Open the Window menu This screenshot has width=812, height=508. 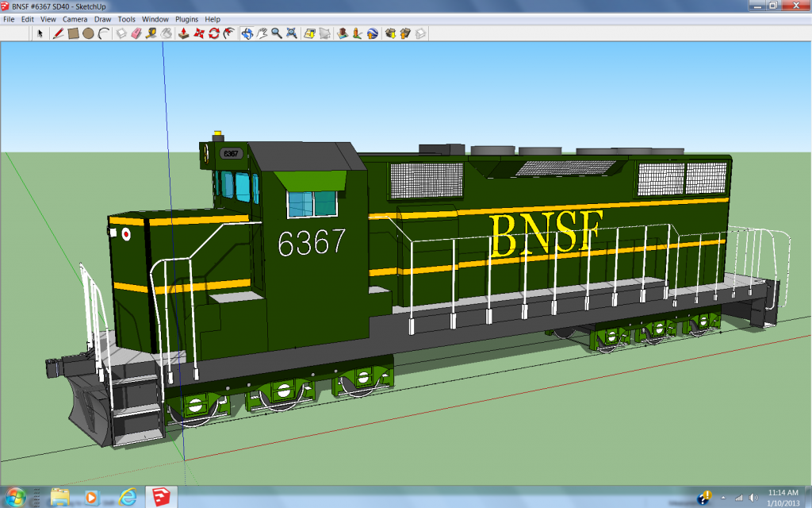[155, 19]
